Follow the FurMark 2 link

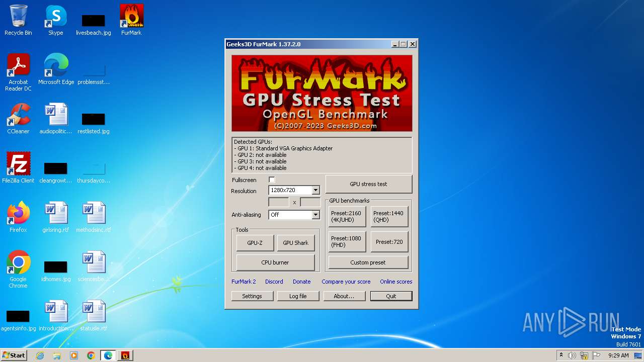(244, 282)
